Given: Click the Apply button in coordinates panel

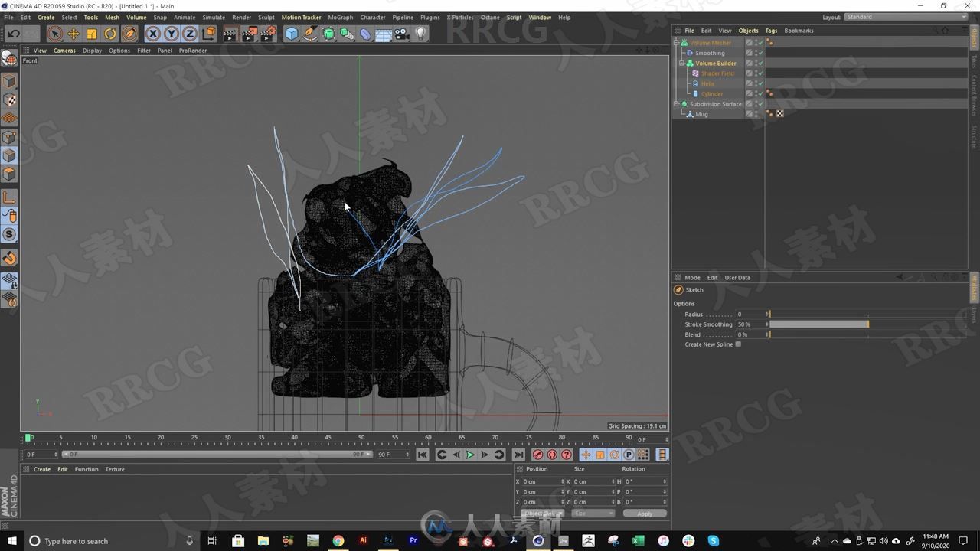Looking at the screenshot, I should click(645, 514).
